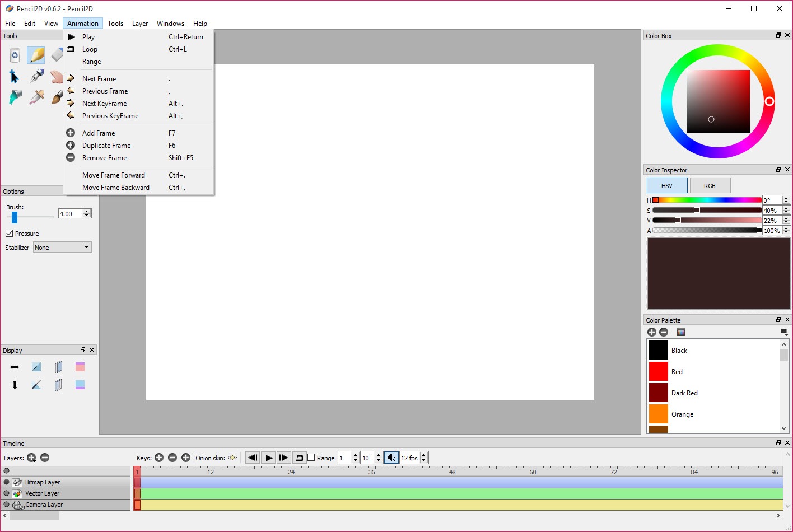Viewport: 793px width, 532px height.
Task: Add a new layer in Timeline
Action: pyautogui.click(x=31, y=458)
